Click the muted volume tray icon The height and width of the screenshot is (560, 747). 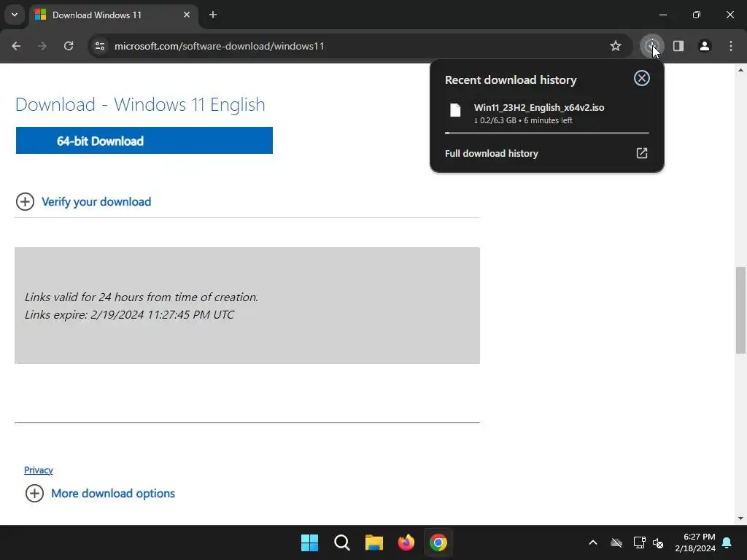pos(658,542)
